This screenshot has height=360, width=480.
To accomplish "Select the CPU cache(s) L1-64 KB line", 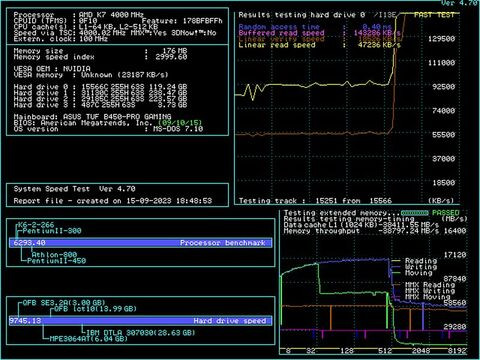I will tap(86, 27).
